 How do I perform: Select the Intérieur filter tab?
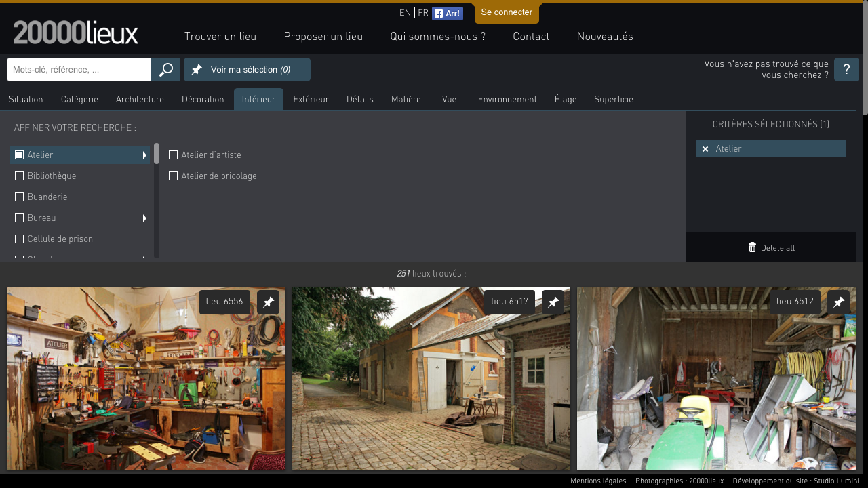(258, 100)
